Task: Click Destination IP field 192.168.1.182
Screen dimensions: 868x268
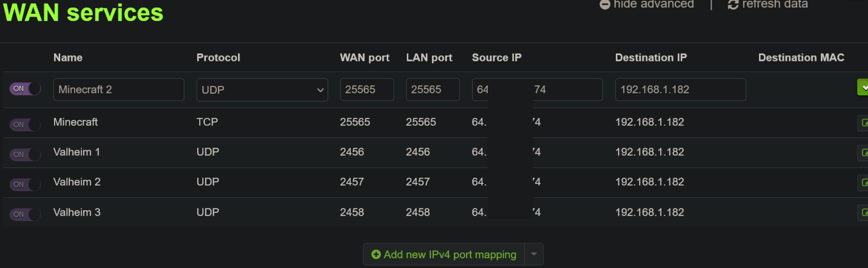Action: [x=680, y=90]
